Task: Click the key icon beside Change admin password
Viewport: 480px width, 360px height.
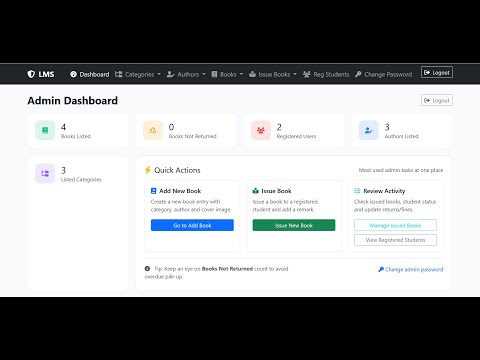Action: coord(381,269)
